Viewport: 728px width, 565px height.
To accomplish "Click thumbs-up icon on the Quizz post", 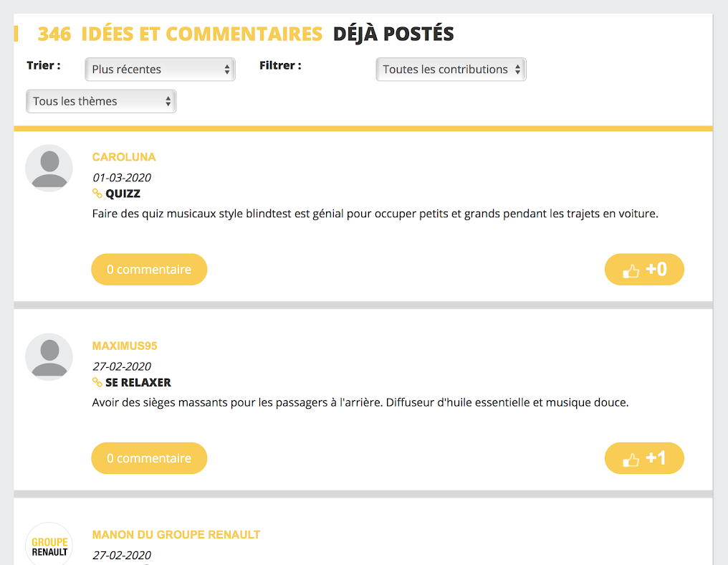I will [x=631, y=271].
